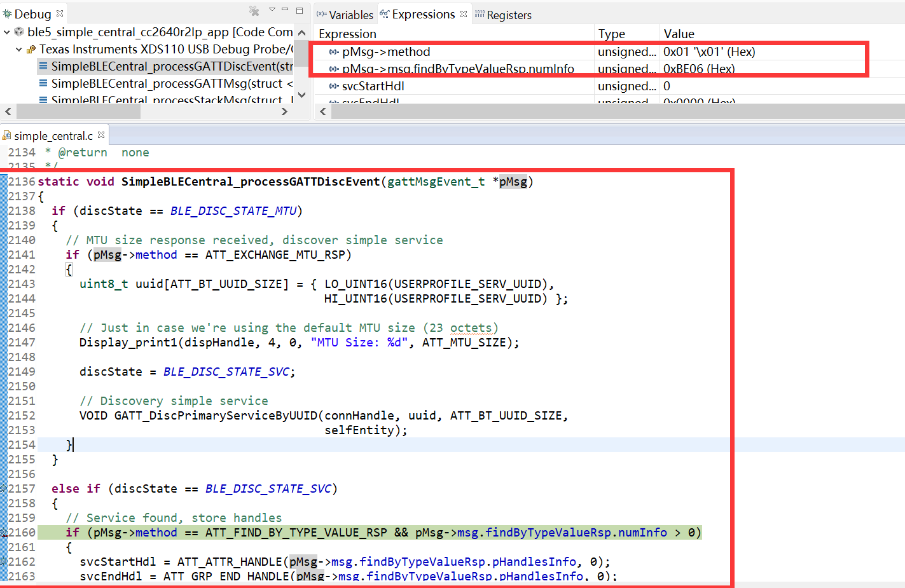Click line number 2160 in the gutter
This screenshot has width=905, height=588.
(x=22, y=532)
